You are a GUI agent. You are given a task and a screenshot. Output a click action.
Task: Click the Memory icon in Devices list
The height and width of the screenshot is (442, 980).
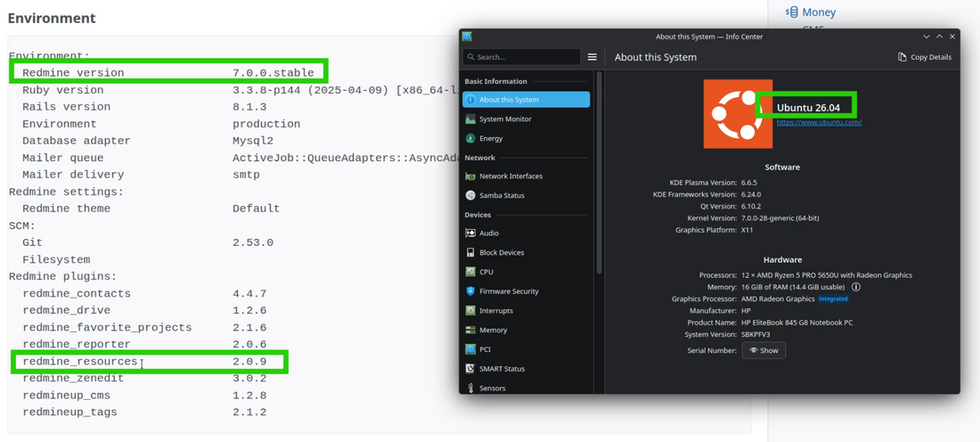(x=470, y=330)
